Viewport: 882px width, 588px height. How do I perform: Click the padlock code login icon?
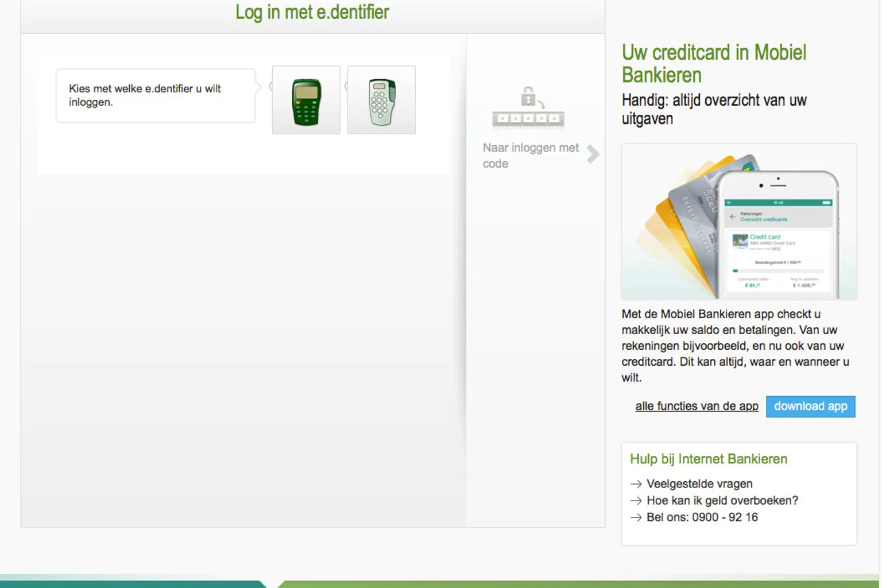[x=528, y=107]
